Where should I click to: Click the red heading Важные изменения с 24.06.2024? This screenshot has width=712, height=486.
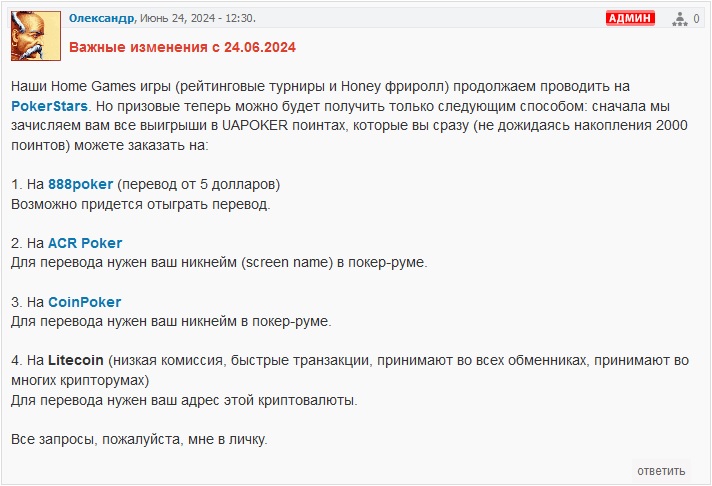point(182,47)
